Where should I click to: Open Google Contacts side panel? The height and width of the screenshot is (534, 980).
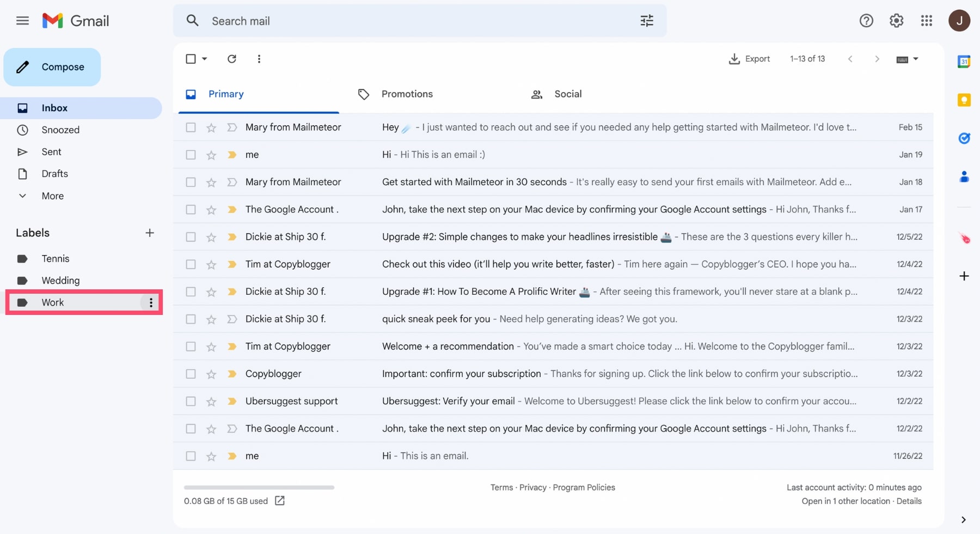[964, 177]
